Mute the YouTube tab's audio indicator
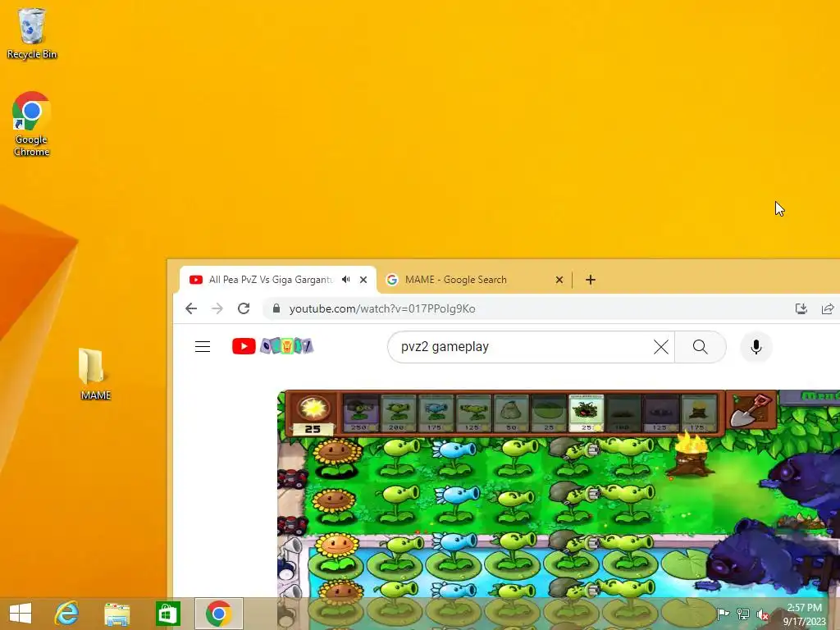Image resolution: width=840 pixels, height=630 pixels. pyautogui.click(x=346, y=280)
